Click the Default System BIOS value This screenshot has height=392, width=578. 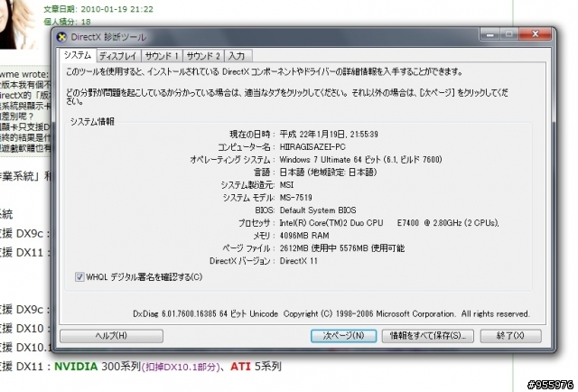318,210
